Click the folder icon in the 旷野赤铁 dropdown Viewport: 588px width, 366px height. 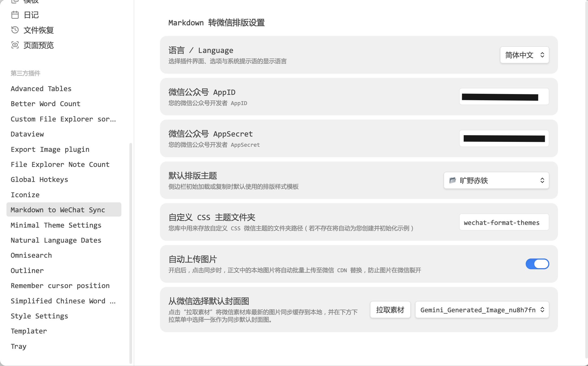pos(453,180)
